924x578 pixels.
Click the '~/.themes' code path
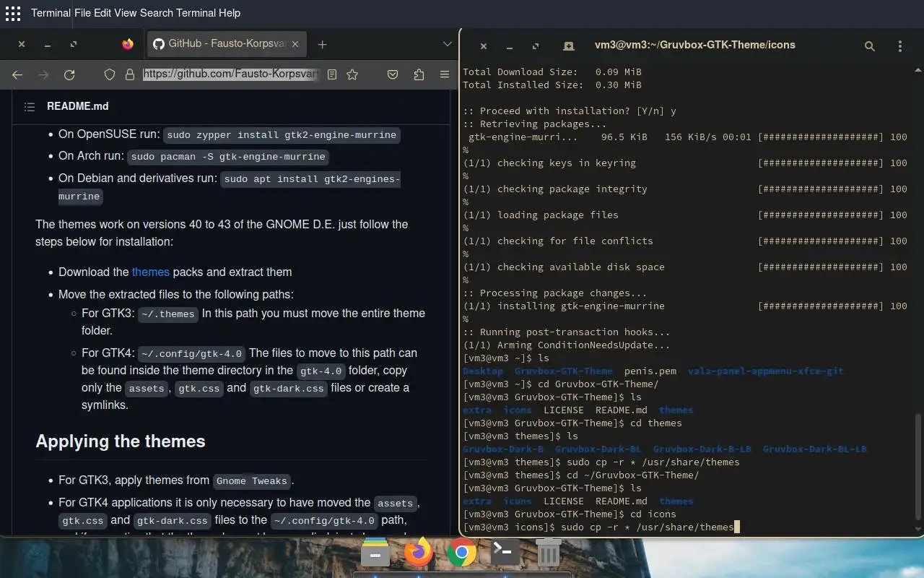coord(167,314)
